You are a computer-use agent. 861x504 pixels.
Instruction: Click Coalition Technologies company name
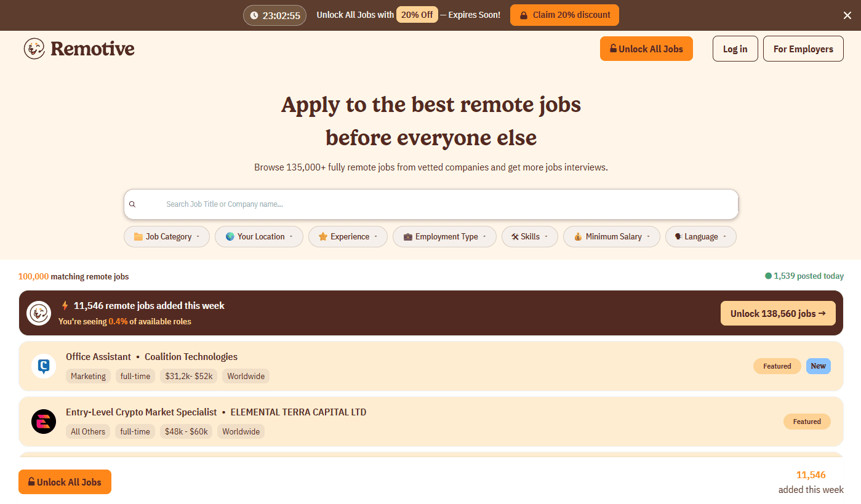click(x=191, y=357)
